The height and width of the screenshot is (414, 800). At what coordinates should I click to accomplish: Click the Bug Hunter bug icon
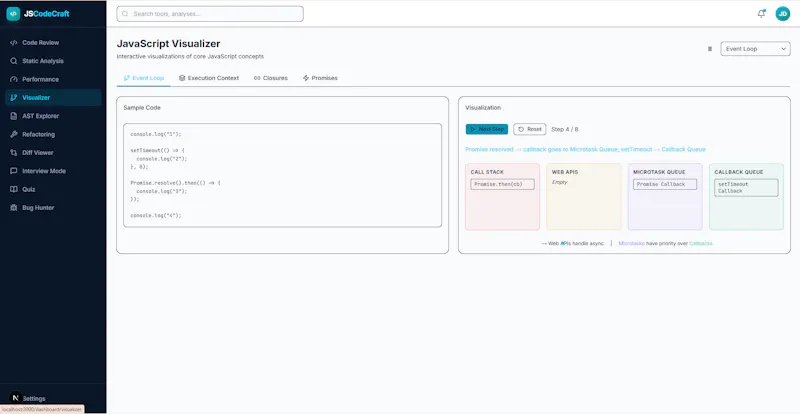14,208
